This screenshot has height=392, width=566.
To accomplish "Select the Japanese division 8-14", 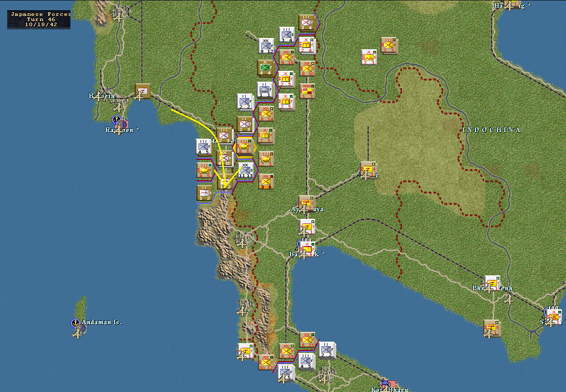I will pos(266,113).
